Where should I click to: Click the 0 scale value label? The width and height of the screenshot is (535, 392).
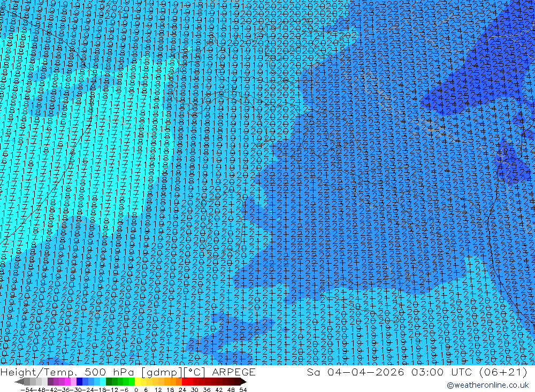click(x=136, y=390)
